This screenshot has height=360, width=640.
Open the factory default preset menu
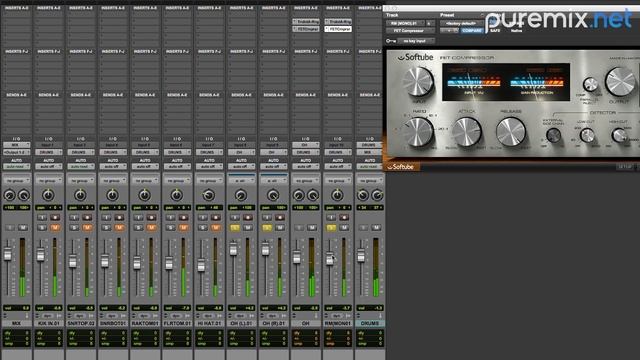click(461, 23)
